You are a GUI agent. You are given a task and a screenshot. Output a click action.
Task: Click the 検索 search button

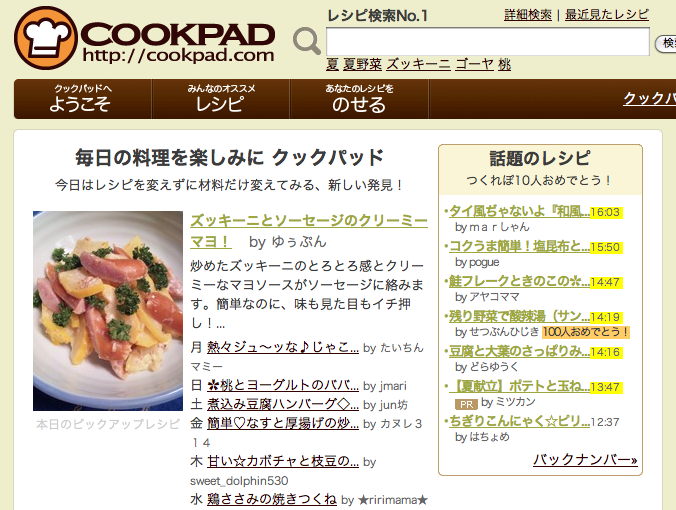(666, 43)
